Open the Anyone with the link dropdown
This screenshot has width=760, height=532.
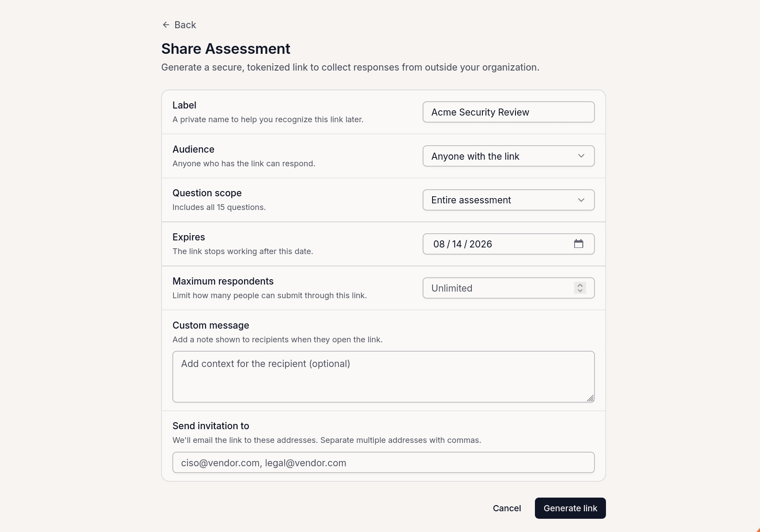pos(508,156)
